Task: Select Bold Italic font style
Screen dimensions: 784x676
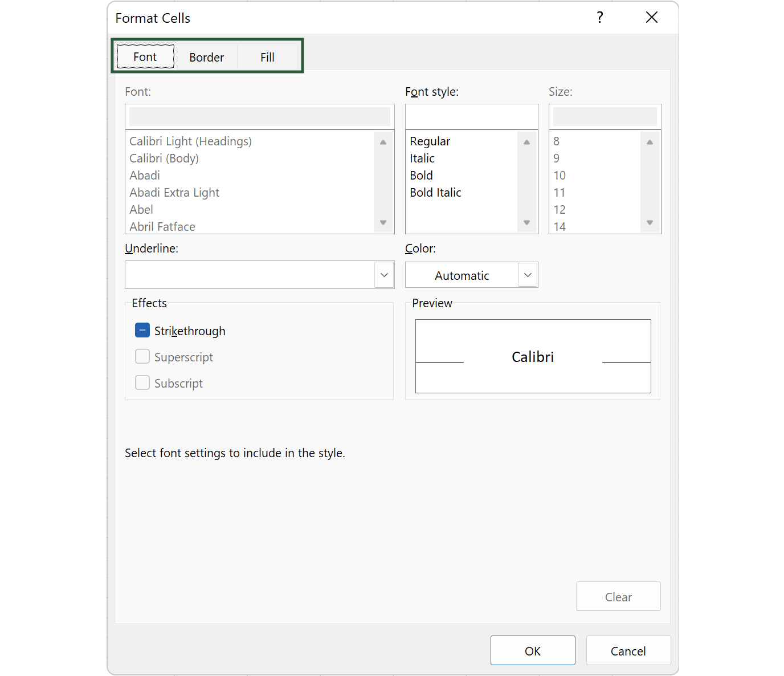Action: click(435, 193)
